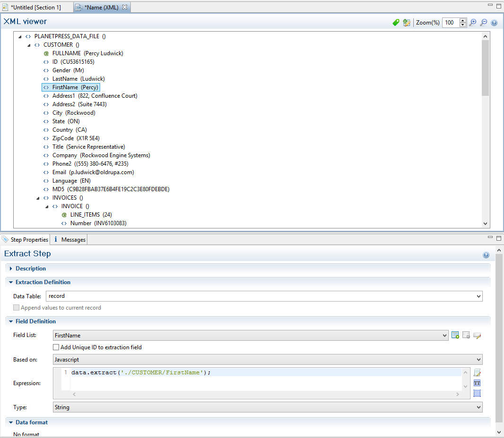Click the Zoom percentage input field
The width and height of the screenshot is (504, 438).
pos(450,23)
